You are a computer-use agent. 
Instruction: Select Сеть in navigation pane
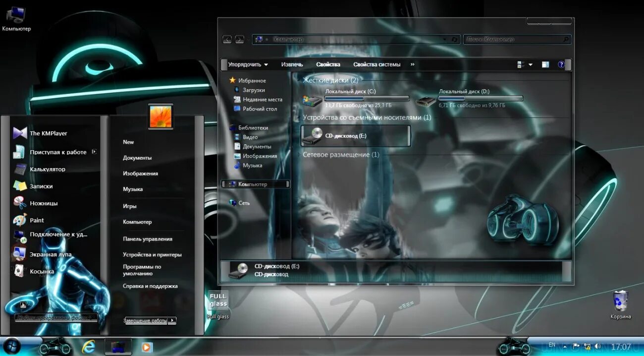point(240,203)
